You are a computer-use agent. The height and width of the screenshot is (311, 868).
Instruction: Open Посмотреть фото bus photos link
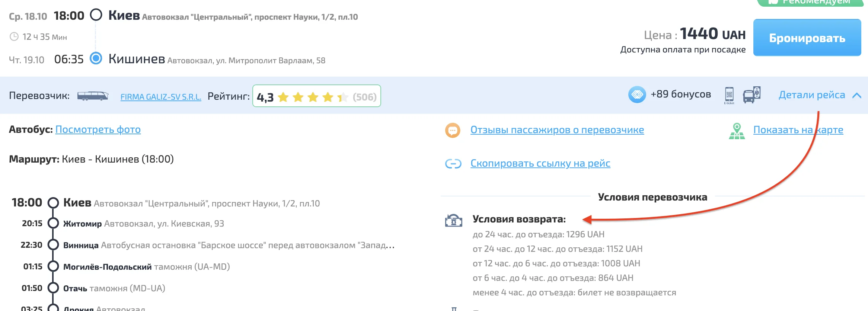coord(98,129)
